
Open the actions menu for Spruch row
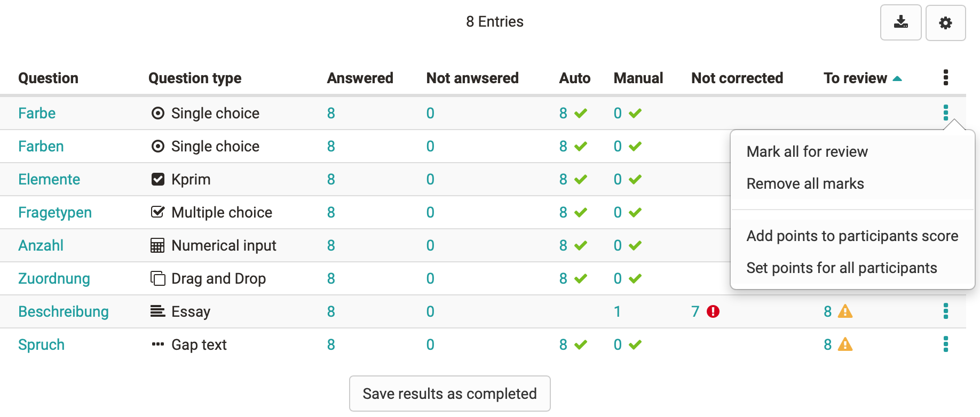(945, 344)
